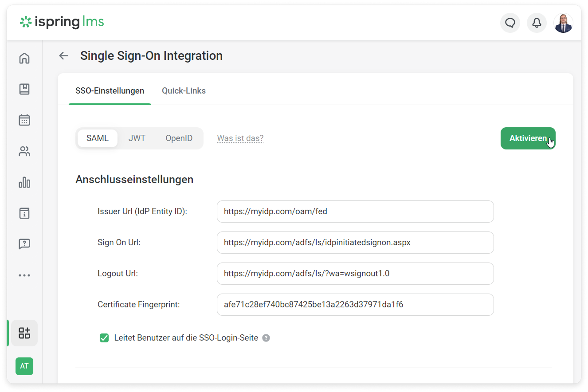
Task: Expand the three-dots more menu in sidebar
Action: (x=24, y=275)
